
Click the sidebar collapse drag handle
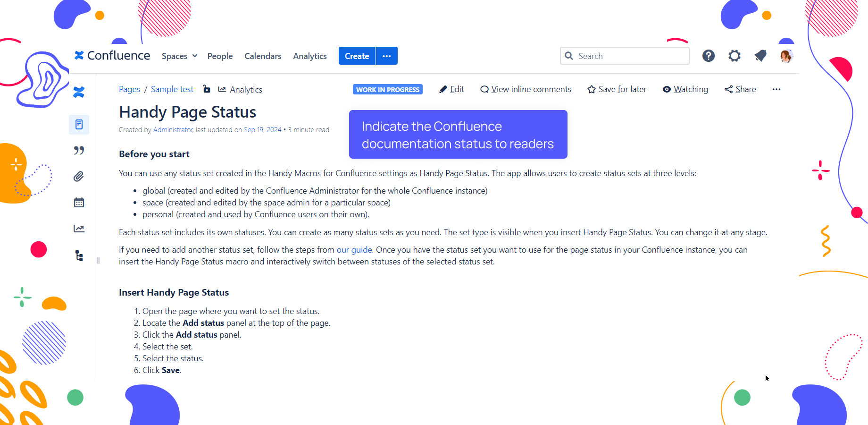98,260
